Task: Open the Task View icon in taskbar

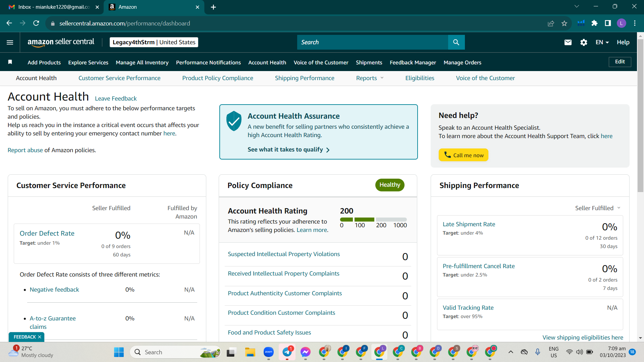Action: (231, 352)
